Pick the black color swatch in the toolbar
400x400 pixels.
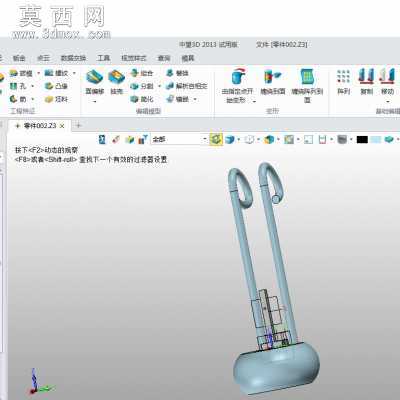coord(362,139)
